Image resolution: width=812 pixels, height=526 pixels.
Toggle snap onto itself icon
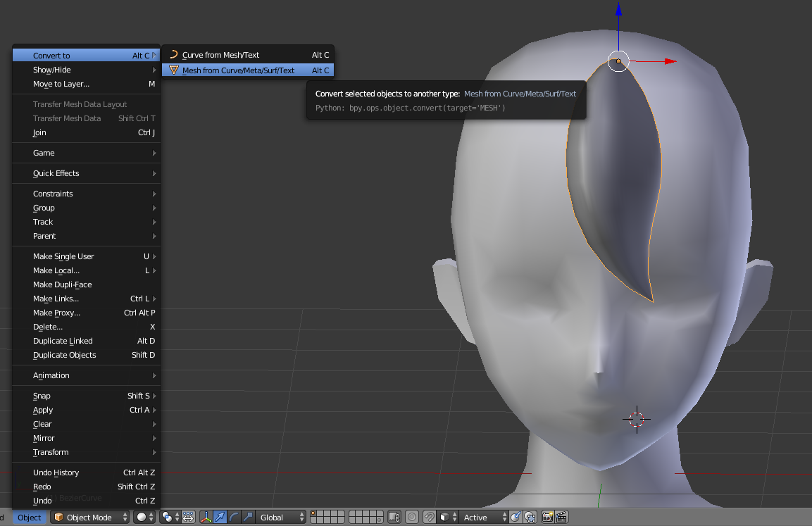point(530,518)
